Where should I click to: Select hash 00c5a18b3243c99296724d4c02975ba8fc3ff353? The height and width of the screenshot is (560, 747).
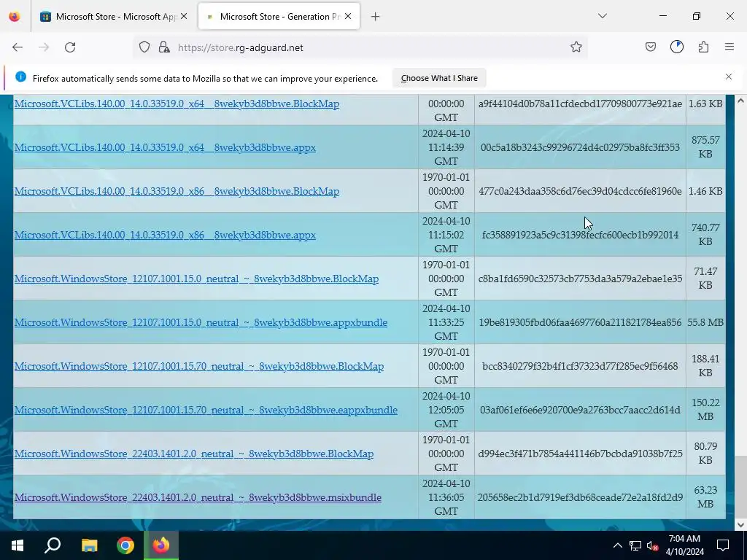[580, 147]
